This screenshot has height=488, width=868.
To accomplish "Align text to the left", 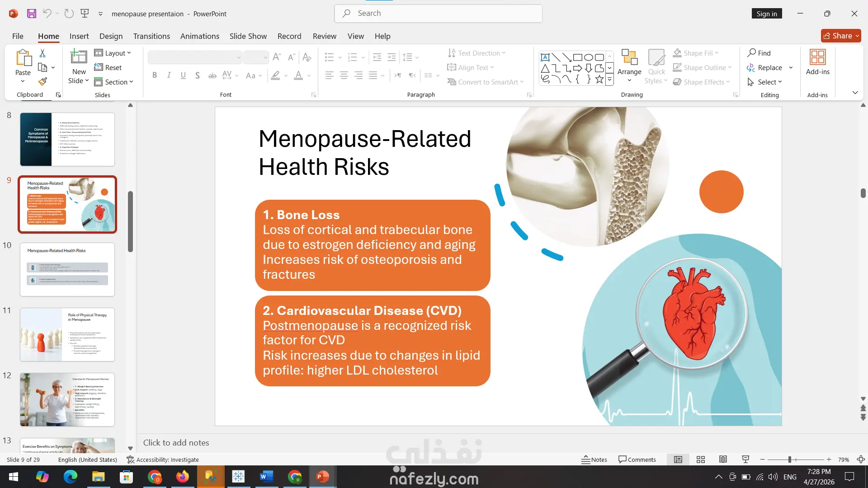I will click(329, 75).
